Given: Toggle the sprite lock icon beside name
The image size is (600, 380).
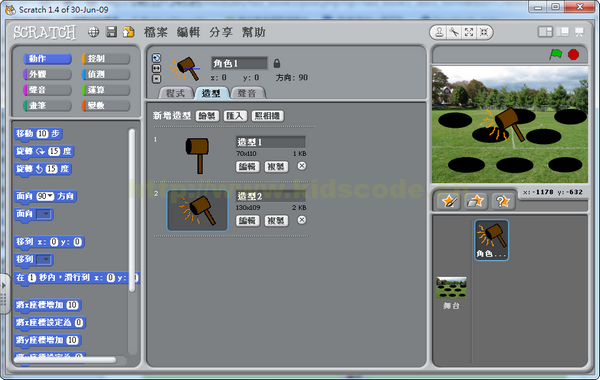Looking at the screenshot, I should point(277,63).
